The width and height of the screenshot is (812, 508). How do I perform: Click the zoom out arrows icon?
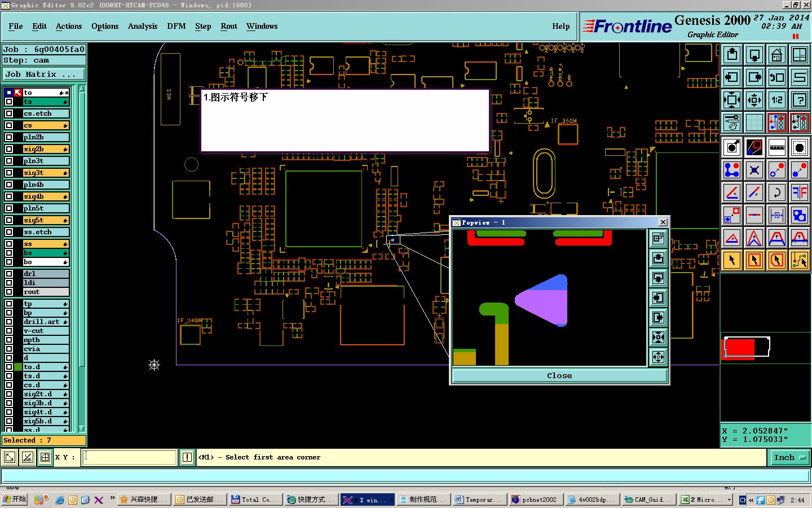(x=754, y=100)
